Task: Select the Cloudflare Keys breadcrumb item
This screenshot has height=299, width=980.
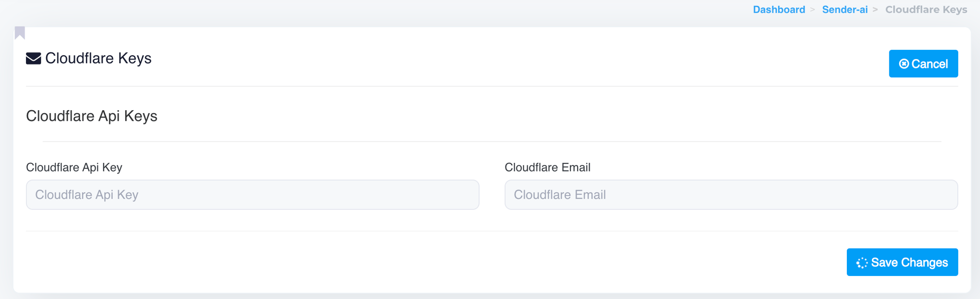Action: pyautogui.click(x=926, y=9)
